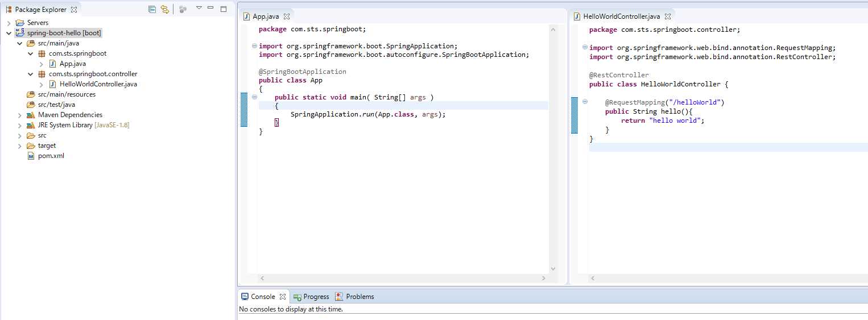Screen dimensions: 868x320
Task: Expand the Servers folder
Action: 9,23
